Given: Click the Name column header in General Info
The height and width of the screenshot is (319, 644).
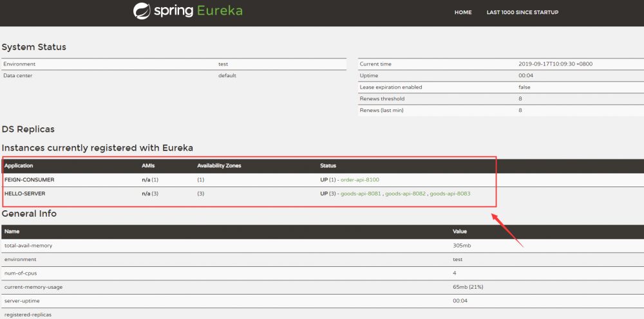Looking at the screenshot, I should point(12,232).
